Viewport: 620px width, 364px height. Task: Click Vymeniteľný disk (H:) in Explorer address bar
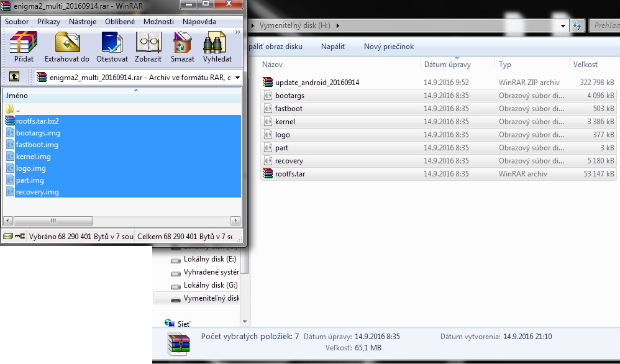pos(294,25)
